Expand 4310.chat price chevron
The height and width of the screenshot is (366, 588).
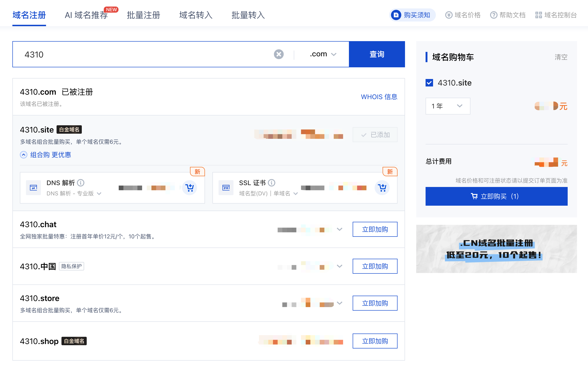point(340,229)
